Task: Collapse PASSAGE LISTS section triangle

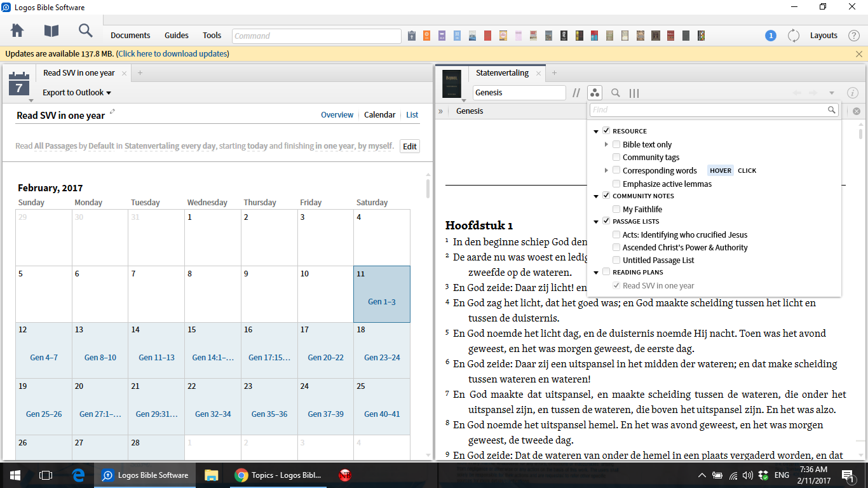Action: [x=596, y=222]
